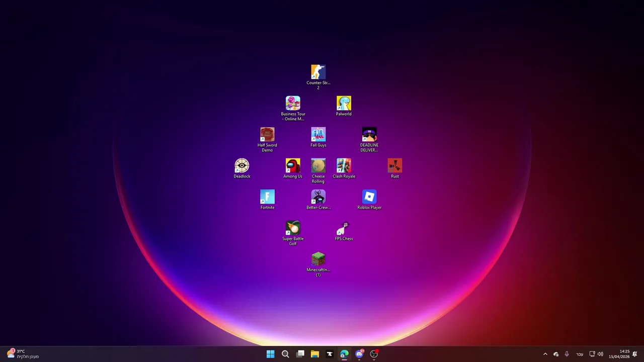Viewport: 644px width, 362px height.
Task: Select the Rust desktop shortcut
Action: tap(395, 168)
